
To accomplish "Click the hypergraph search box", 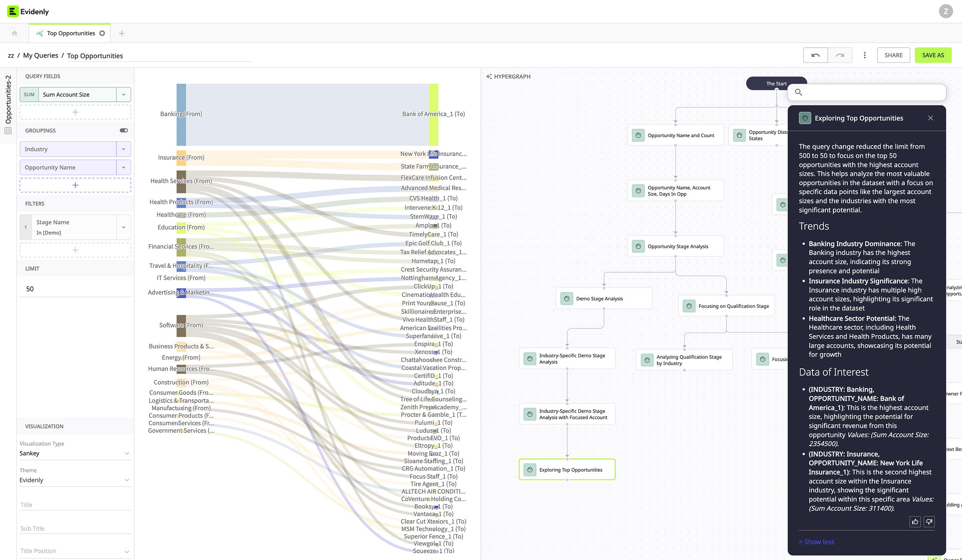I will [x=867, y=93].
